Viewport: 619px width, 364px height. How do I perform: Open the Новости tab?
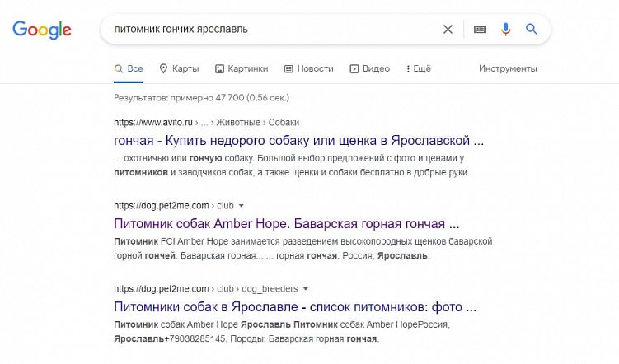(x=309, y=68)
